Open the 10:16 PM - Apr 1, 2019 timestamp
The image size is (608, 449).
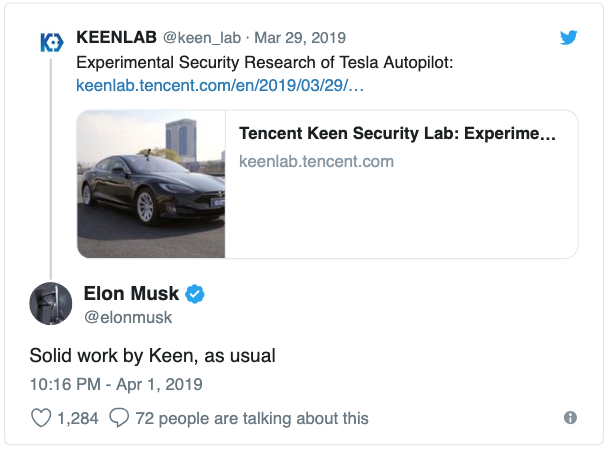coord(116,384)
